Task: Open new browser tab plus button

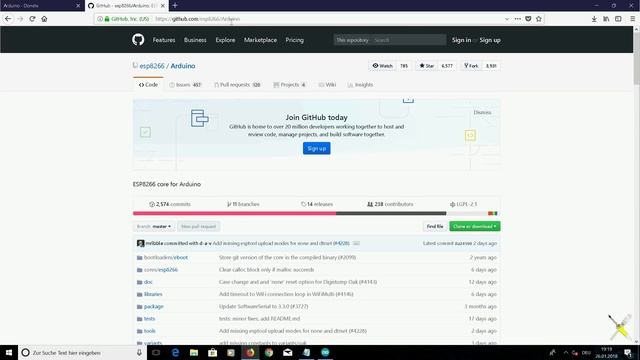Action: (x=175, y=5)
